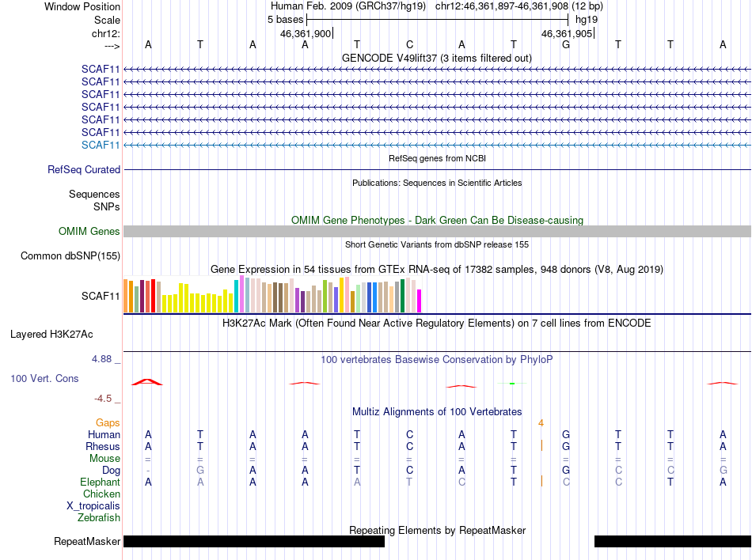The width and height of the screenshot is (752, 560).
Task: Click the bright red bar in the GTEx chart
Action: tap(153, 296)
